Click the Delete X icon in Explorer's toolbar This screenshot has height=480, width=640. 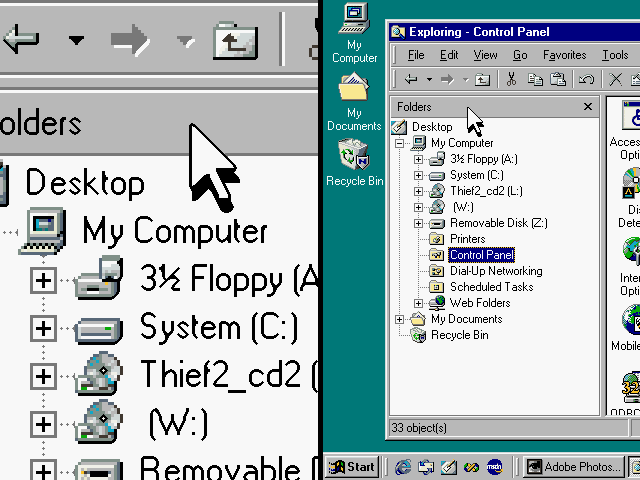pos(615,79)
